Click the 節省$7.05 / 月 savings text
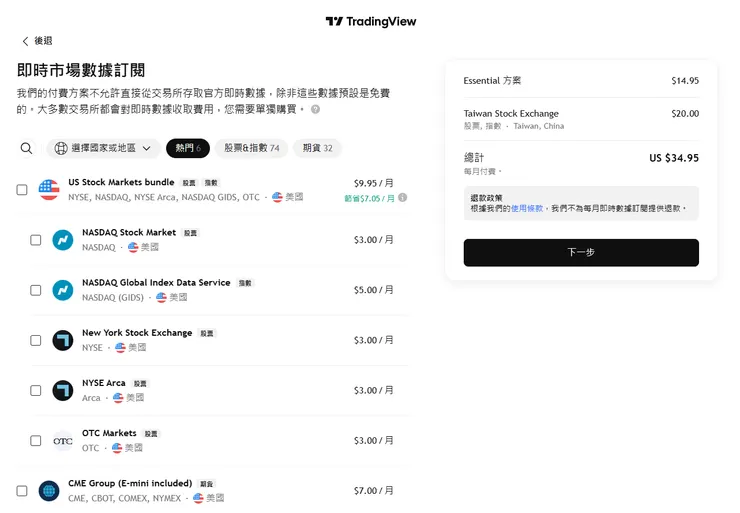 [369, 199]
